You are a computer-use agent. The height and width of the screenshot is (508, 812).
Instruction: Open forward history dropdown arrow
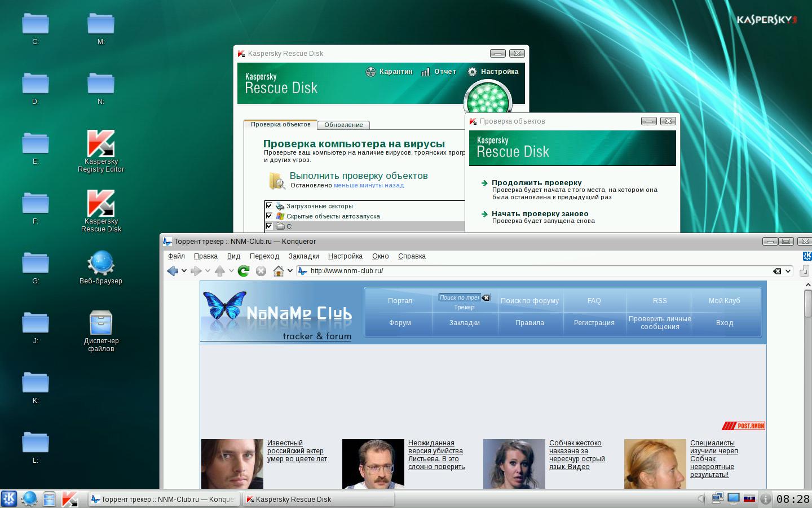tap(208, 271)
